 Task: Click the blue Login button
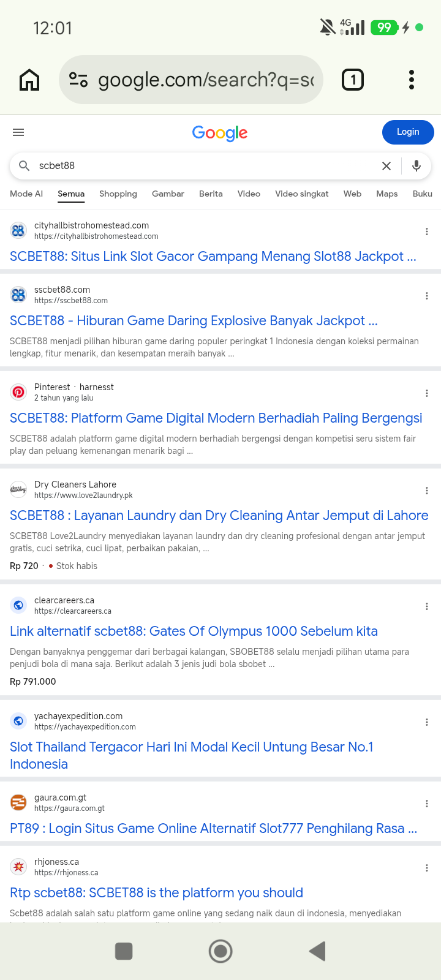(408, 132)
